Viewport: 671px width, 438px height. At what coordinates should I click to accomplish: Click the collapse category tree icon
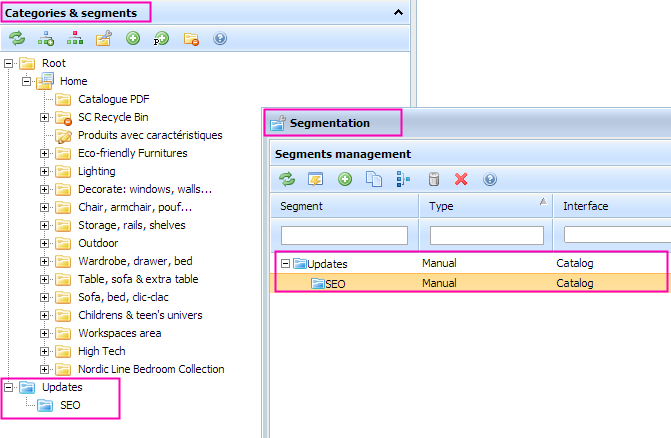click(75, 38)
